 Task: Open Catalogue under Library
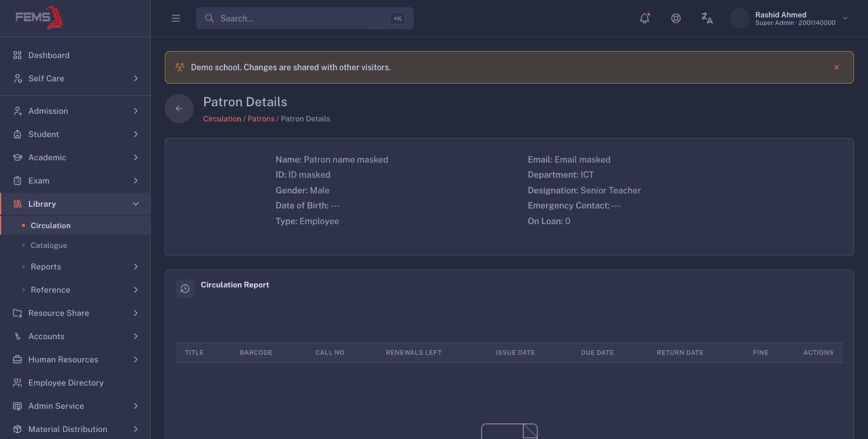[x=75, y=245]
